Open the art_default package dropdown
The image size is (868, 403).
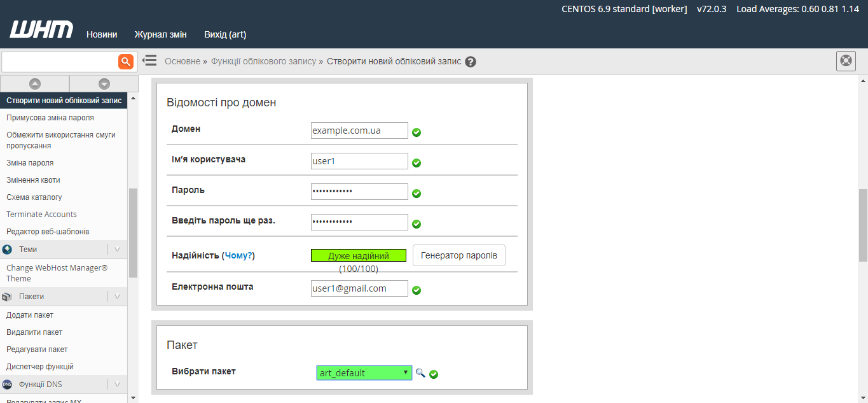click(364, 372)
